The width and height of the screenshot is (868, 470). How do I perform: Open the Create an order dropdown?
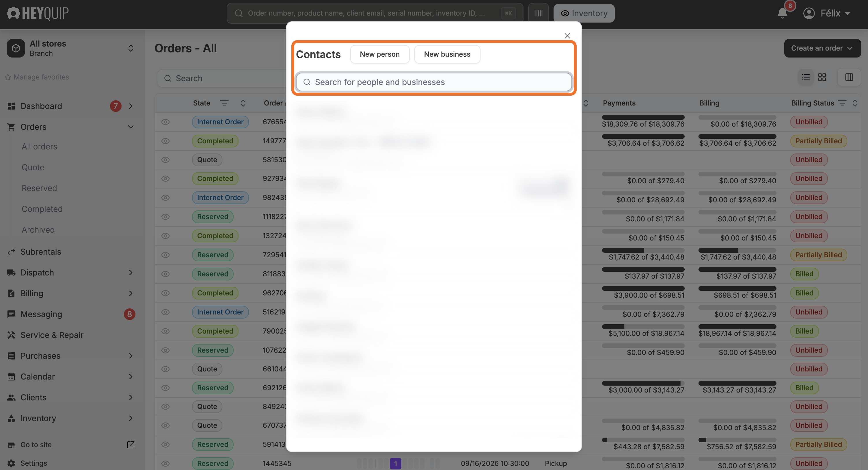click(822, 48)
